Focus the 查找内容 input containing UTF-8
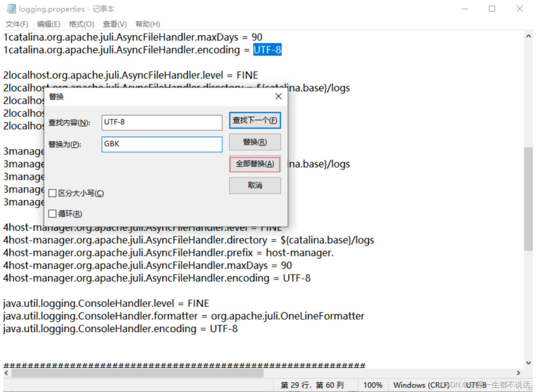Screen dimensions: 536x392 tap(162, 122)
